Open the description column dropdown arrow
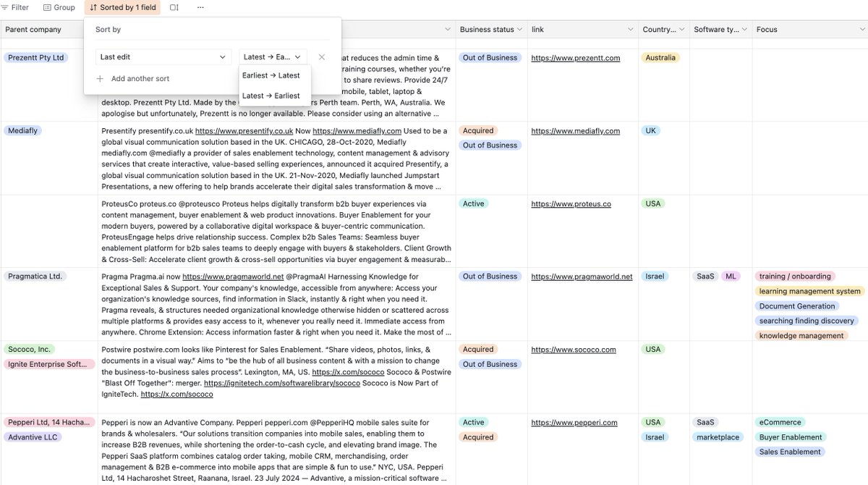868x485 pixels. (447, 30)
